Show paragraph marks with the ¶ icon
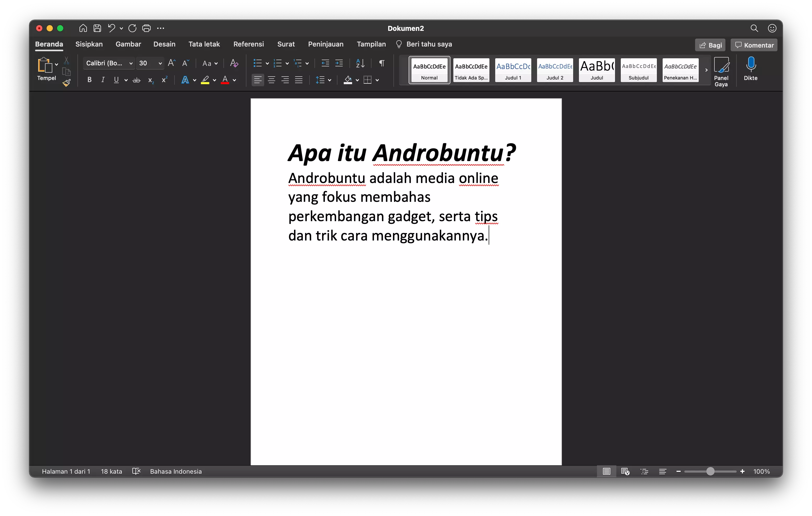 point(381,63)
